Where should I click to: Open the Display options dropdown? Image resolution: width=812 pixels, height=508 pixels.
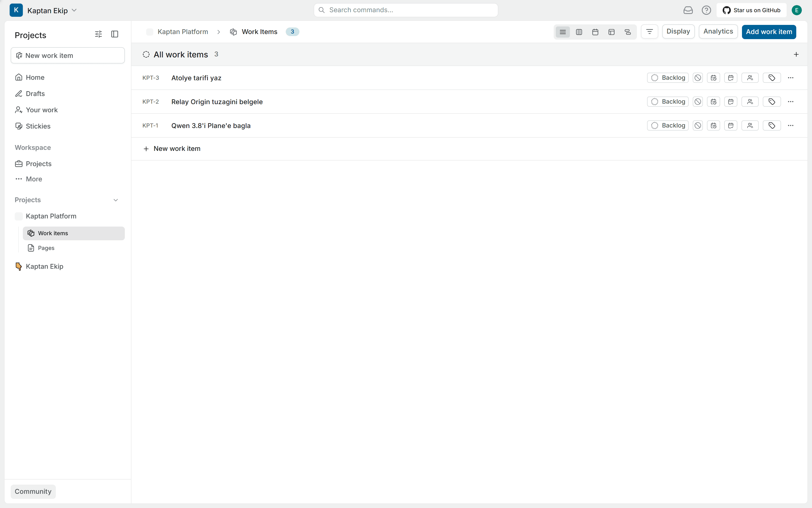(678, 31)
